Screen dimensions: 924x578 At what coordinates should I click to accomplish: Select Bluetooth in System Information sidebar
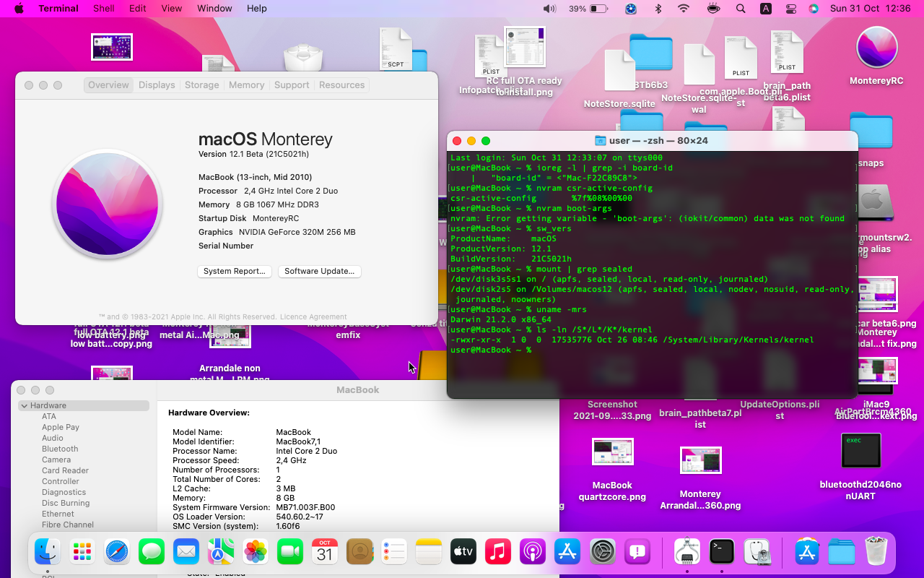click(60, 449)
